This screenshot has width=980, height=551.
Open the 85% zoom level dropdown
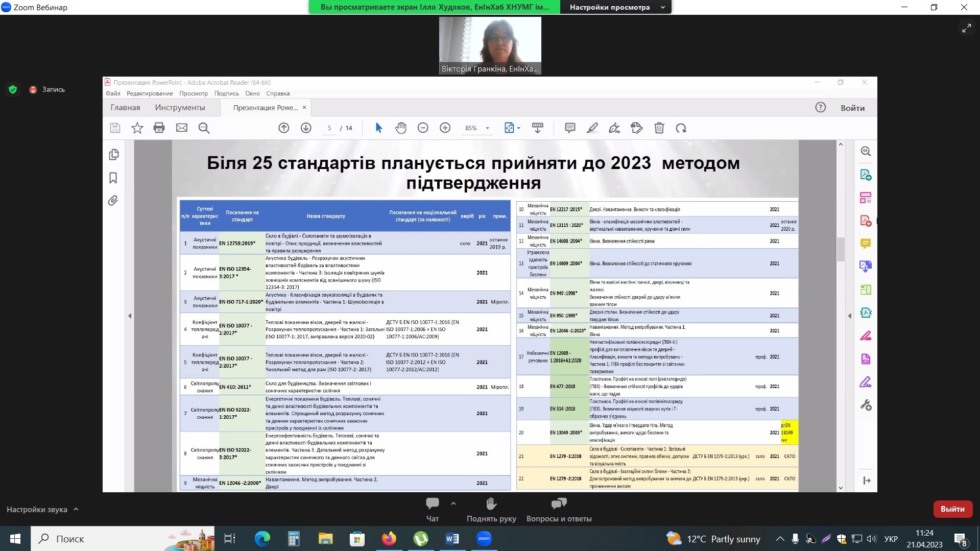click(x=487, y=128)
